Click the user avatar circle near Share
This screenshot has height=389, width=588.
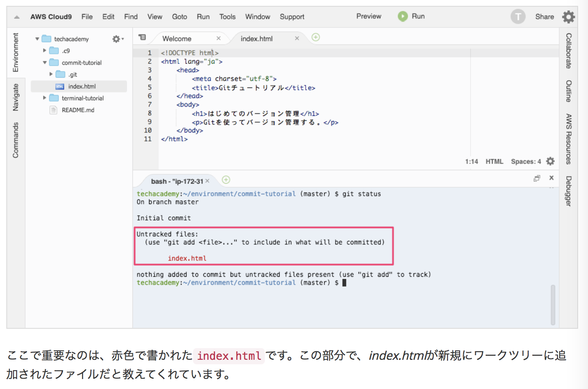tap(518, 16)
